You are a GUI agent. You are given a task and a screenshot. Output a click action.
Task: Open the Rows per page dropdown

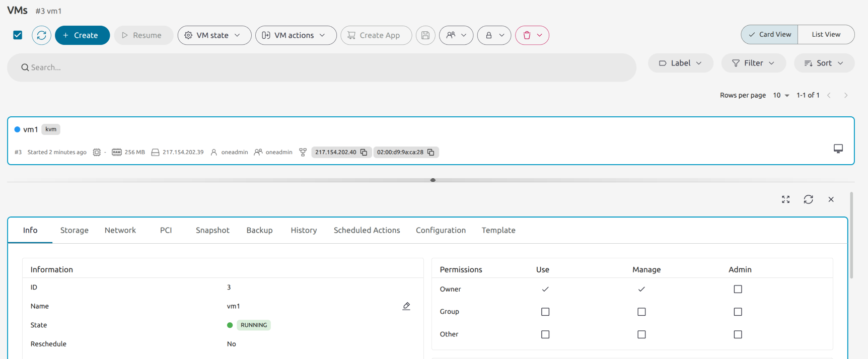781,95
